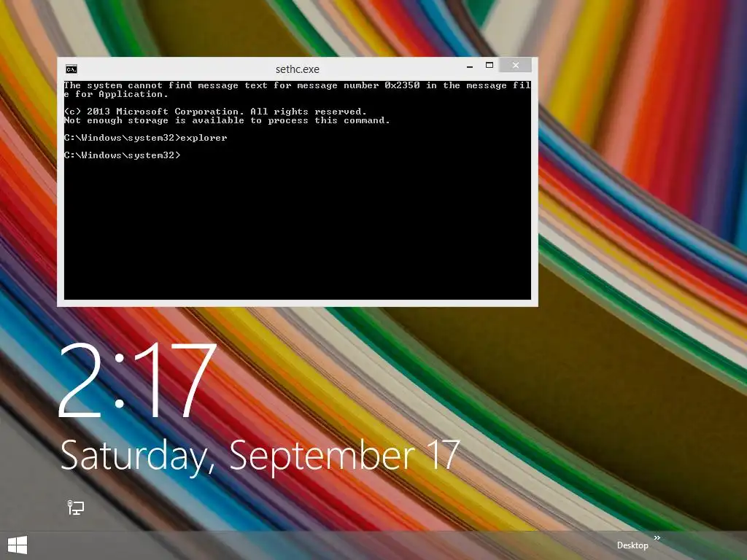Click the '(c) 2013 Microsoft Corporation' line
Image resolution: width=747 pixels, height=560 pixels.
click(215, 112)
